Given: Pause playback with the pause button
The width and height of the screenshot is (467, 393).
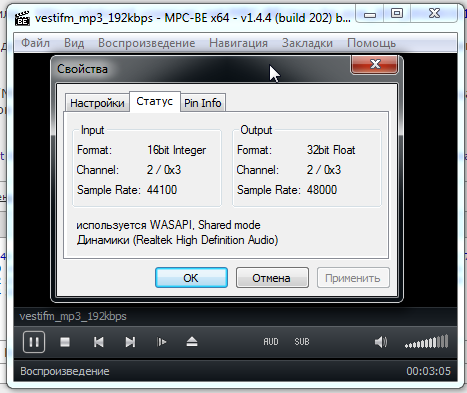Looking at the screenshot, I should point(34,342).
